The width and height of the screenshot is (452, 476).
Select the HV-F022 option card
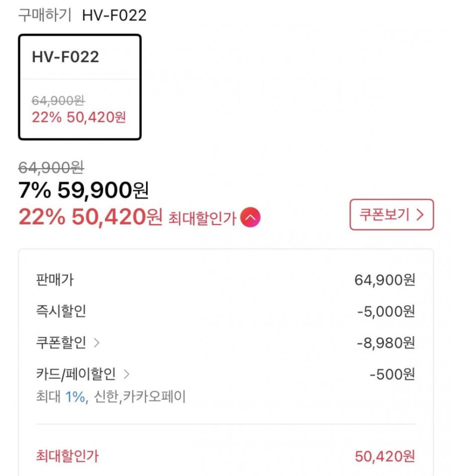80,87
